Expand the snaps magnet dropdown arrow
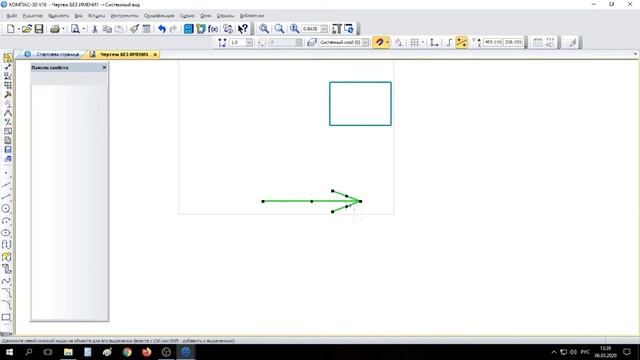The width and height of the screenshot is (640, 360). point(387,42)
